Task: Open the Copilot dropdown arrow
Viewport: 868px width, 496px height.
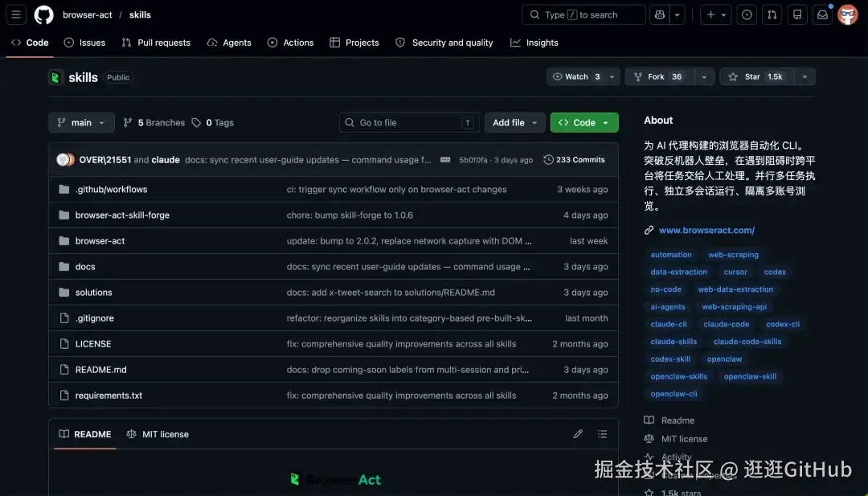Action: 678,15
